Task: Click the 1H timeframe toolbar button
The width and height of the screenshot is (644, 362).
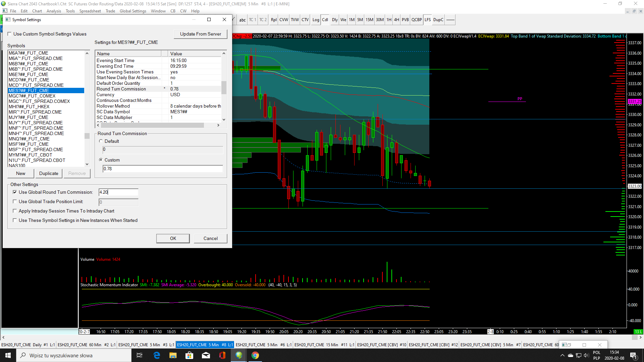Action: (x=389, y=20)
